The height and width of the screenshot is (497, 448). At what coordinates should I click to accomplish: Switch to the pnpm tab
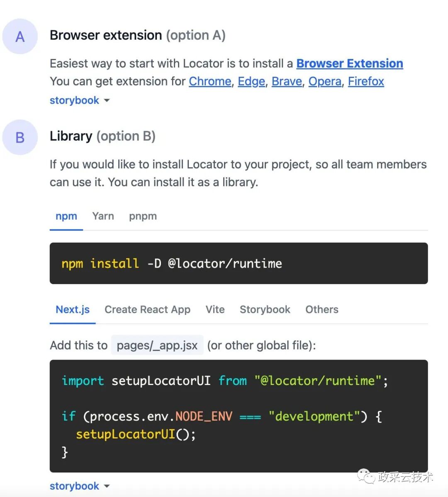tap(143, 217)
